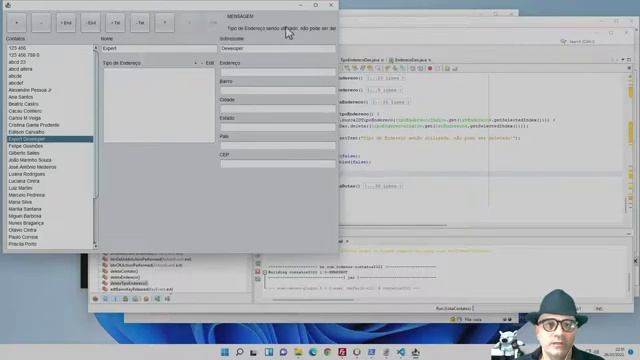Click the Estado input field
The height and width of the screenshot is (360, 640).
278,127
